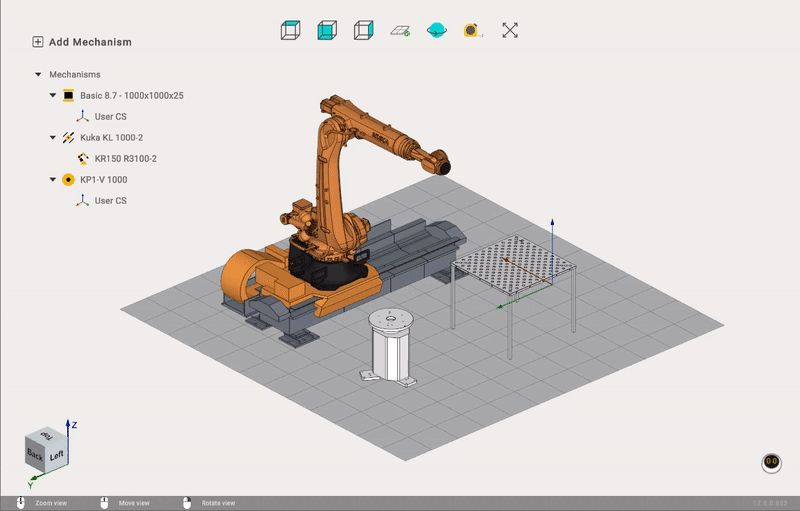Collapse the KP1-V 1000 node arrow
The width and height of the screenshot is (800, 511).
(x=53, y=180)
